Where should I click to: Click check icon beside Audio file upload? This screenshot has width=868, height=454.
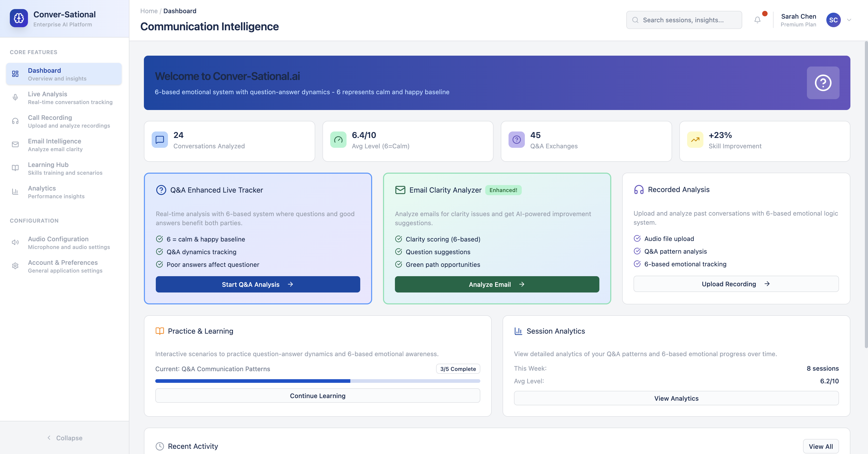click(x=637, y=239)
